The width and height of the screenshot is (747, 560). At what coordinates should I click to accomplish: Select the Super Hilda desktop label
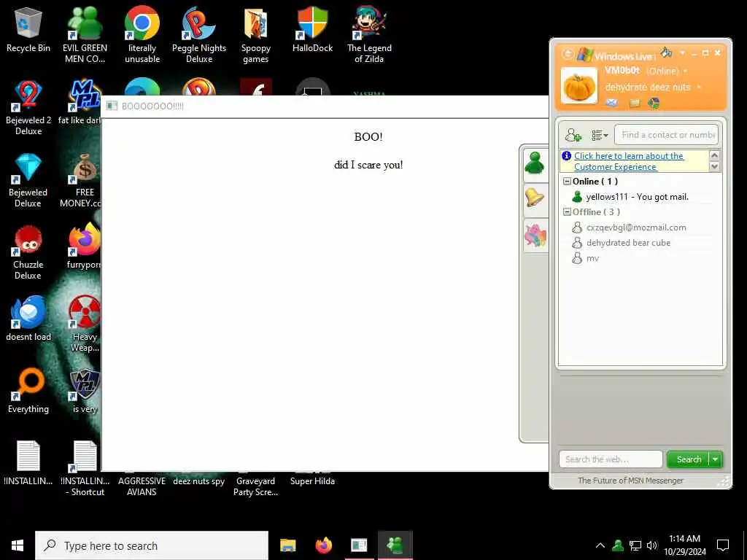pyautogui.click(x=312, y=481)
